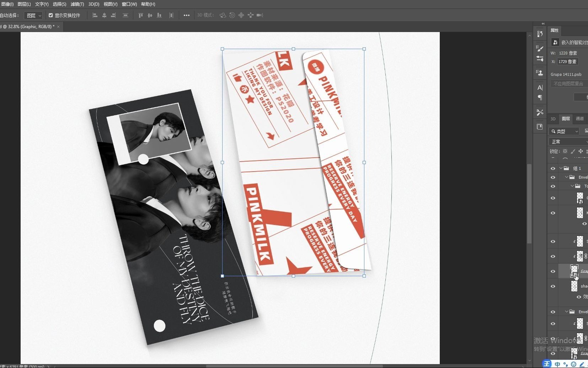Align vertical centers in the options bar
Image resolution: width=588 pixels, height=368 pixels.
click(150, 15)
